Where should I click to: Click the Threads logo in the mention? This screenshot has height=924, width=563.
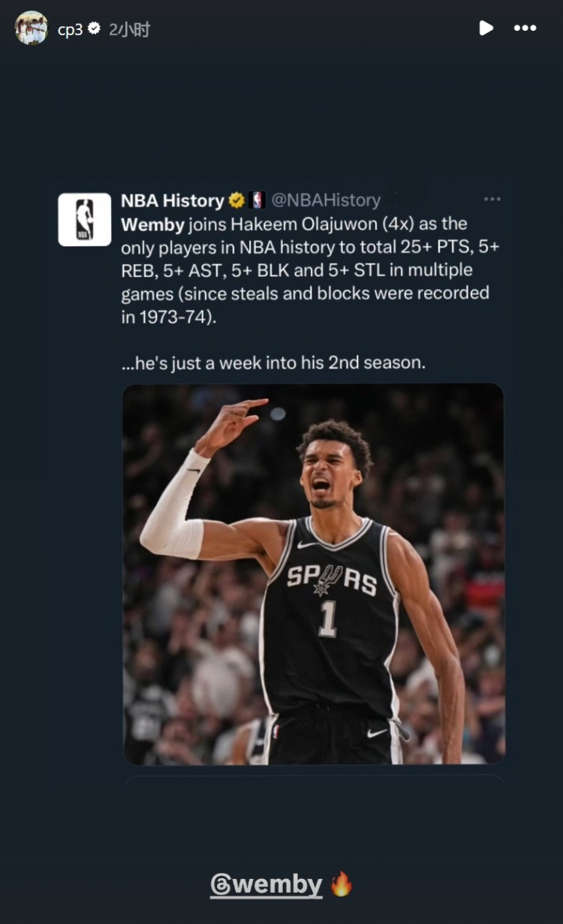click(221, 886)
